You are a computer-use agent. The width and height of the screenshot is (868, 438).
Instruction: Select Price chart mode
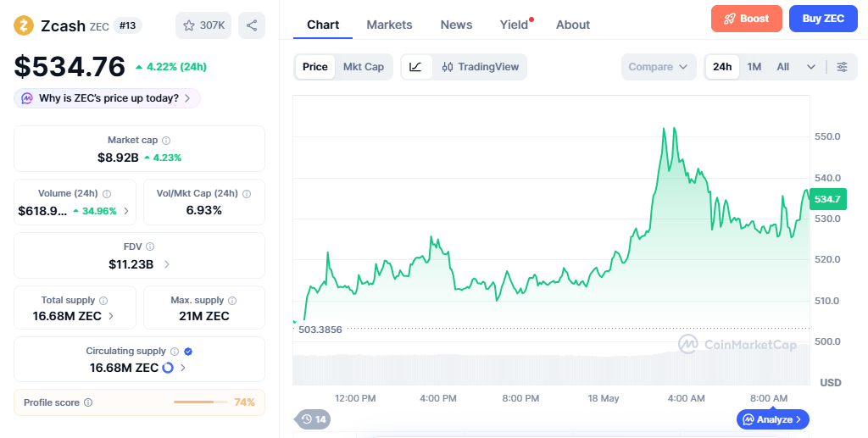click(315, 67)
